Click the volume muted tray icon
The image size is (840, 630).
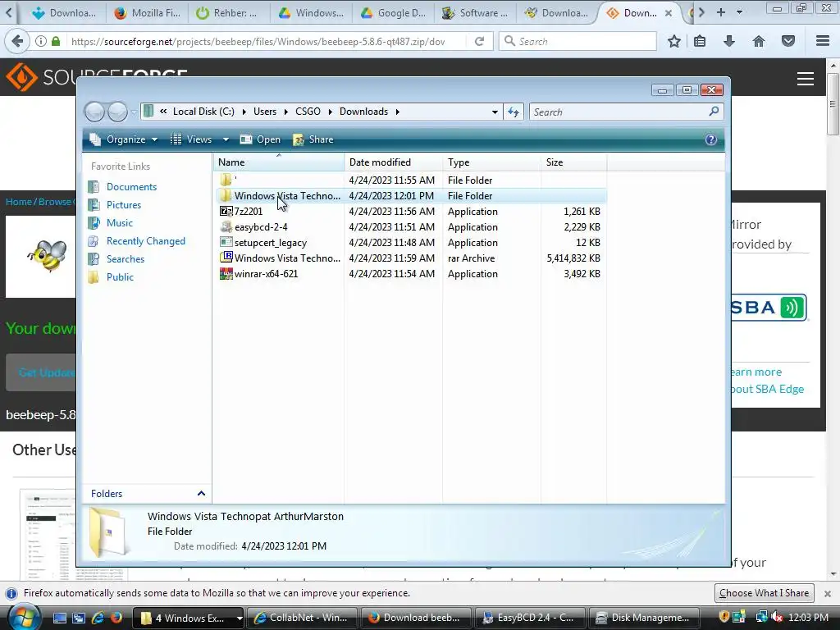coord(776,618)
